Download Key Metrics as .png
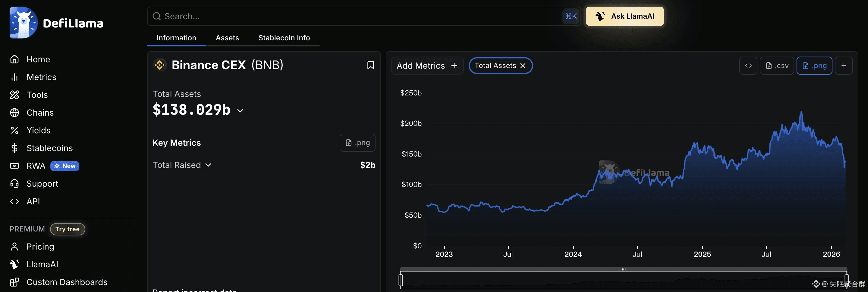 pos(357,143)
